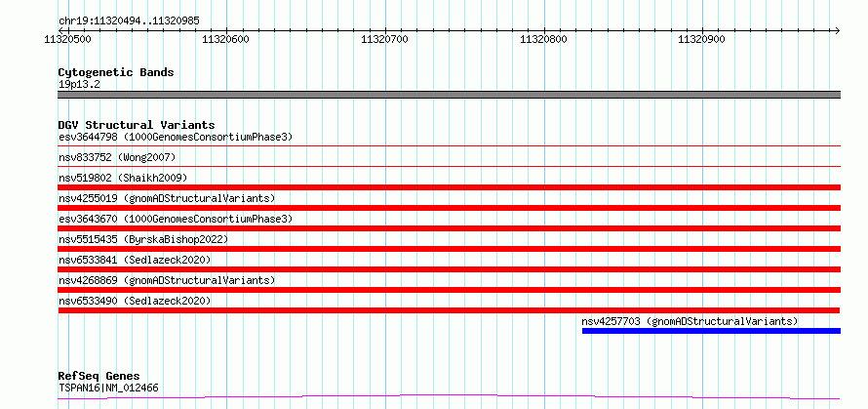Click the magenta TSPAN16 intron line

point(449,397)
